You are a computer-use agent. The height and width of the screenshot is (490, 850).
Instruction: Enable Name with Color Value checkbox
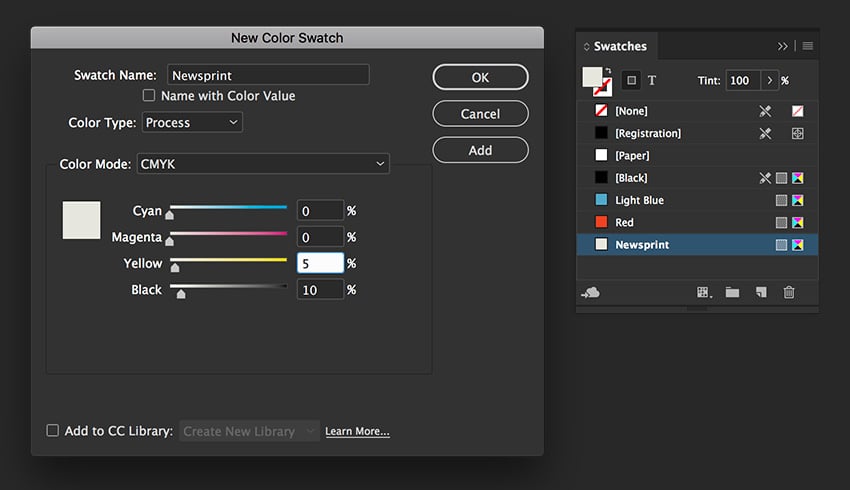[149, 95]
